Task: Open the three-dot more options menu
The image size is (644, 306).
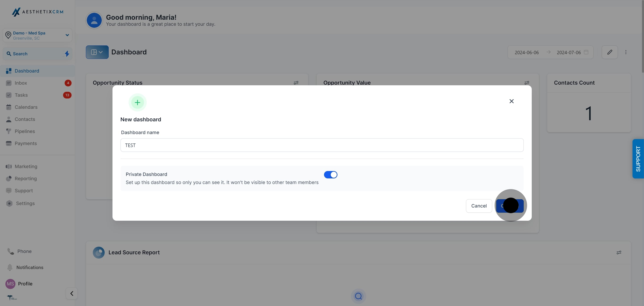Action: click(626, 52)
